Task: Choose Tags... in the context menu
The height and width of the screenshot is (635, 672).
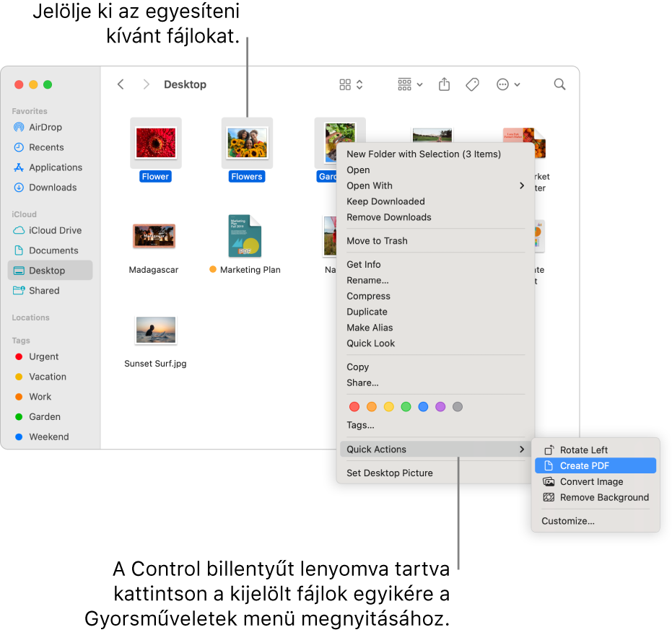Action: click(360, 425)
